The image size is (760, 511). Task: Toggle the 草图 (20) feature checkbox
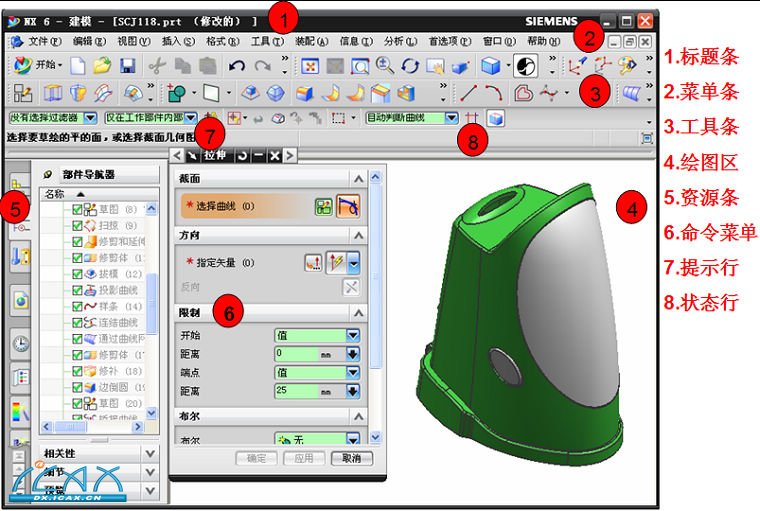click(77, 403)
